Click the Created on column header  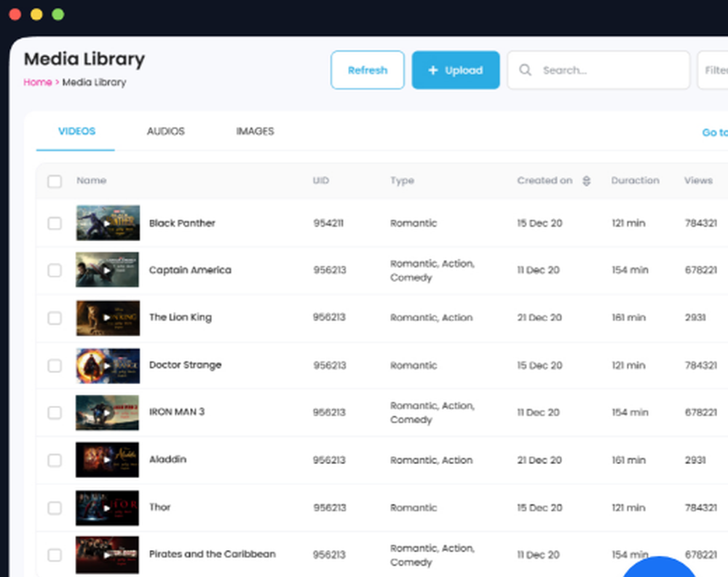pyautogui.click(x=545, y=180)
